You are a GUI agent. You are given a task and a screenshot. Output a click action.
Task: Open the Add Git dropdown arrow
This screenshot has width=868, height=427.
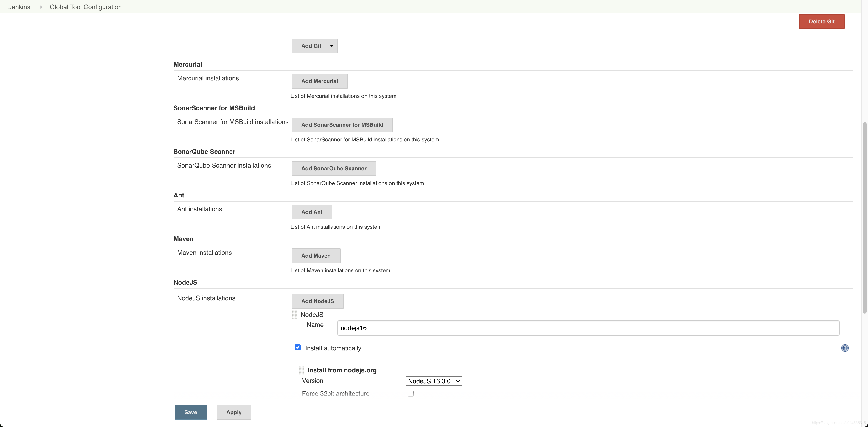tap(330, 46)
